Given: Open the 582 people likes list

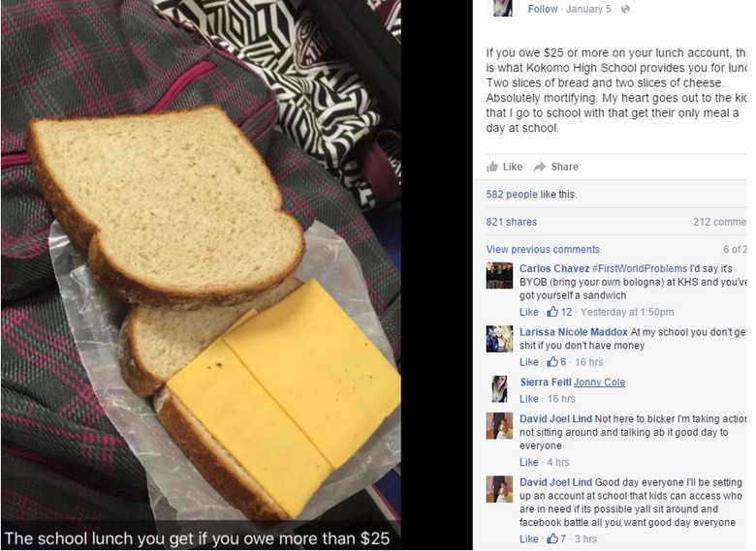Looking at the screenshot, I should coord(511,194).
